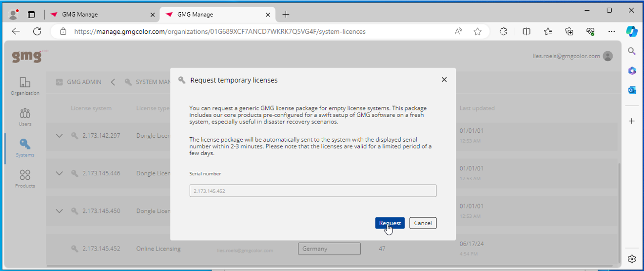Click the Serial number input field
The width and height of the screenshot is (644, 271).
(313, 191)
